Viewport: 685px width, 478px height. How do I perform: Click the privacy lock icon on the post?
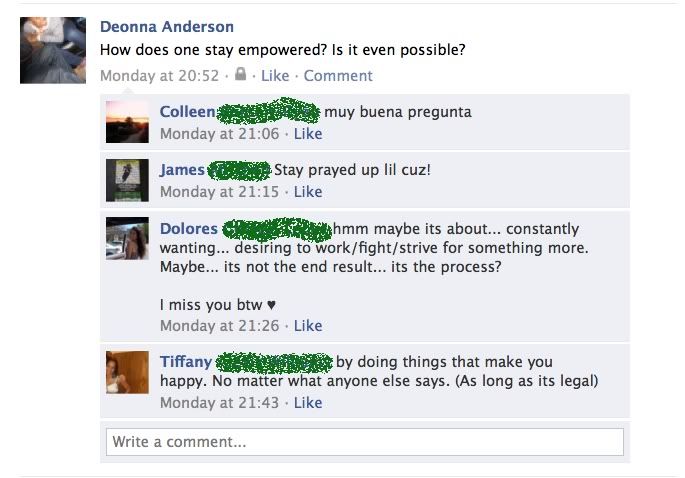(240, 74)
